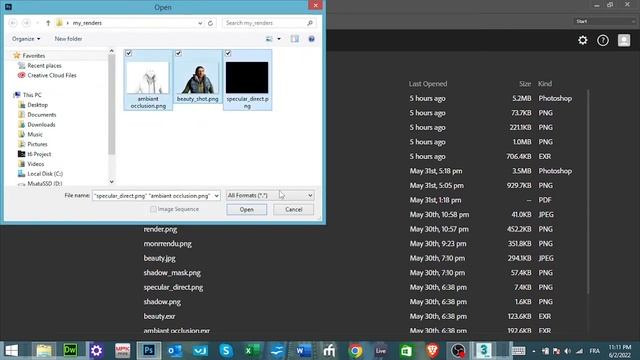640x360 pixels.
Task: Select Creative Cloud Files in navigation pane
Action: [51, 75]
